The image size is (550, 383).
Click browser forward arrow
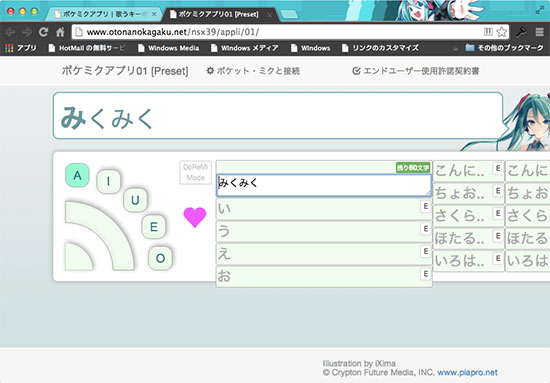point(27,32)
